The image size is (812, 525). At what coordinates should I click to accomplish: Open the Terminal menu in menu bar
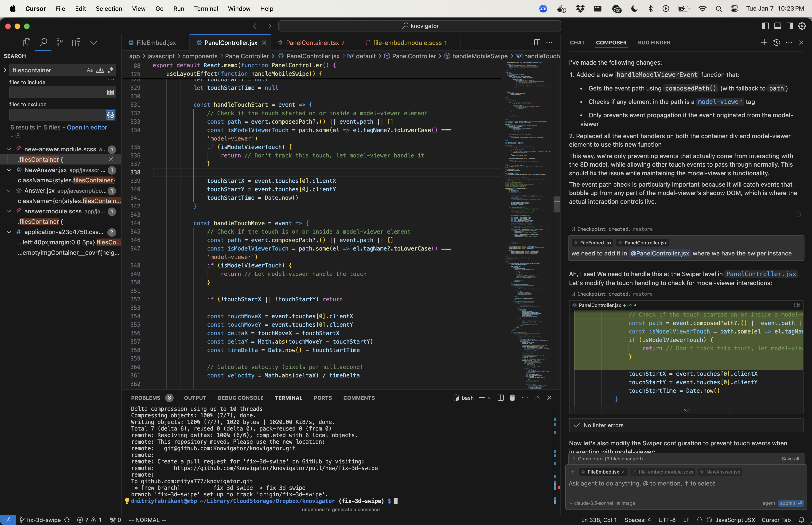click(206, 8)
